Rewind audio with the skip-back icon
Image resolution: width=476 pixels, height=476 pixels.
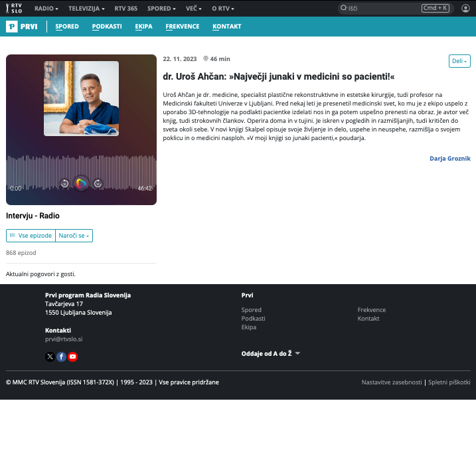pos(64,184)
